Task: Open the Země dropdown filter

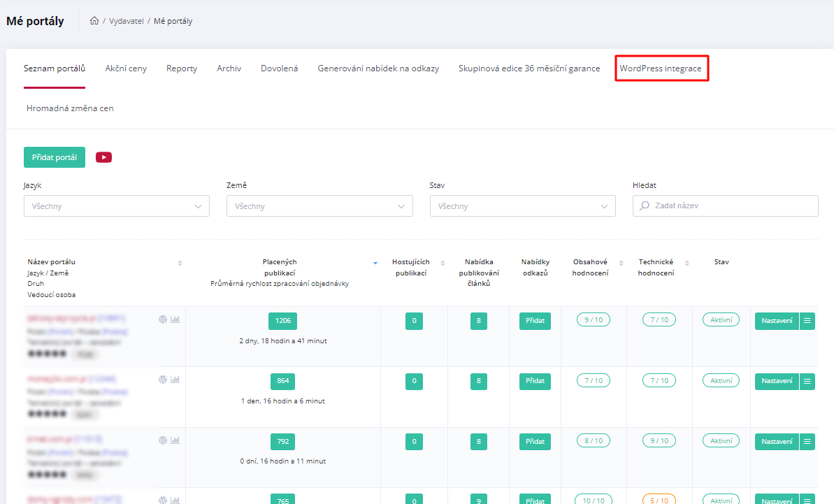Action: pos(319,206)
